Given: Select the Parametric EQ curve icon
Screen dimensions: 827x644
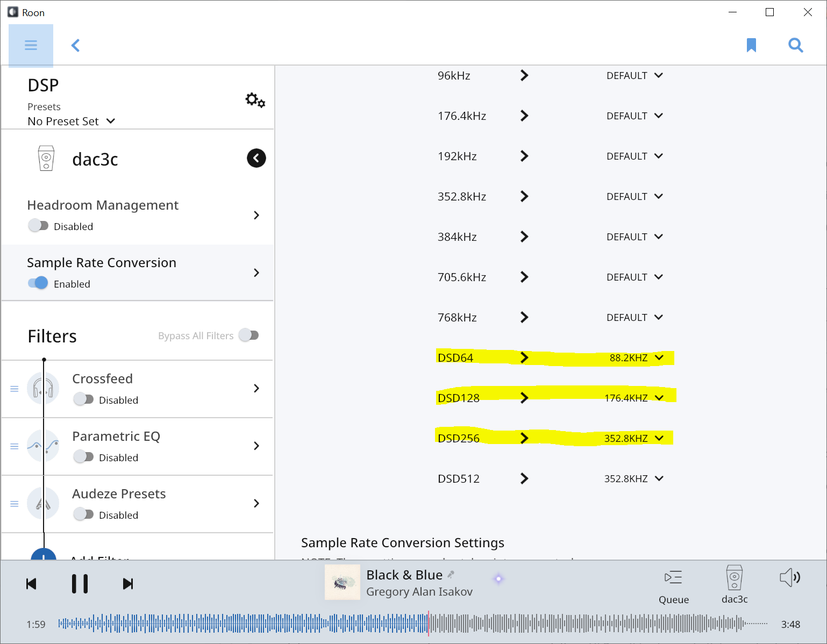Looking at the screenshot, I should (x=43, y=446).
